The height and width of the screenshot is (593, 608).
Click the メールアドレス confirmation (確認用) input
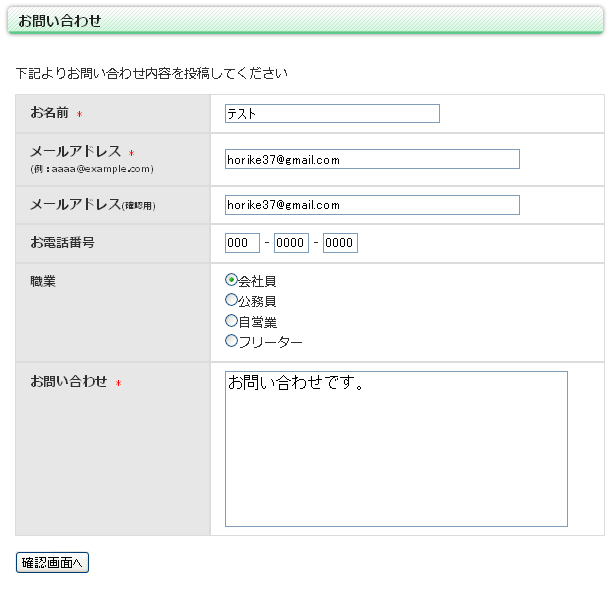tap(372, 205)
